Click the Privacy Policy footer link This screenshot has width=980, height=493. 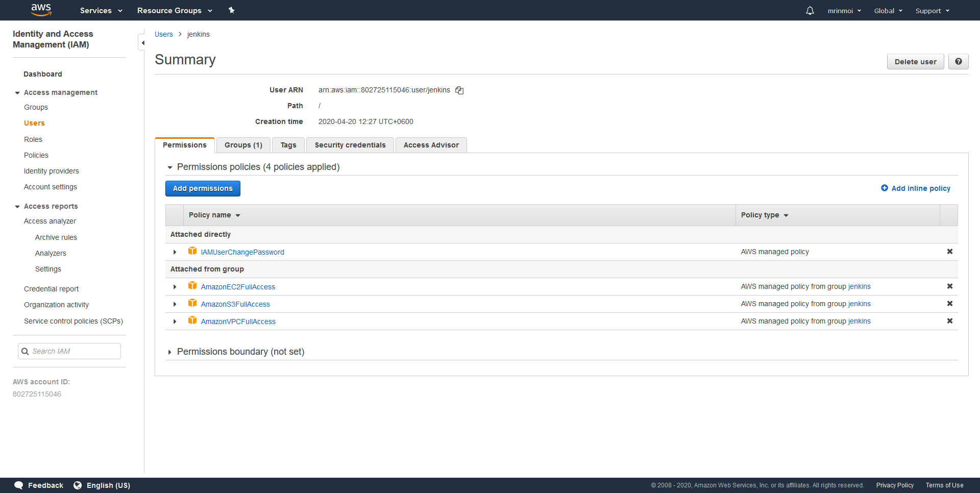[895, 485]
